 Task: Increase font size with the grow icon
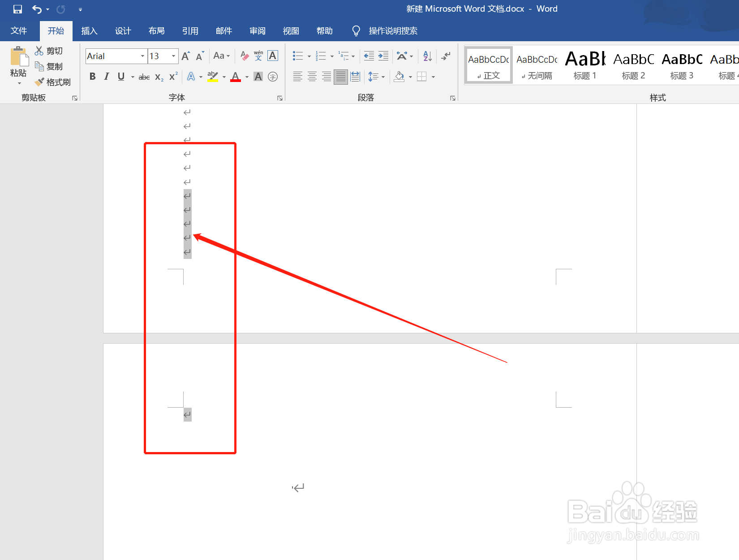click(x=186, y=56)
